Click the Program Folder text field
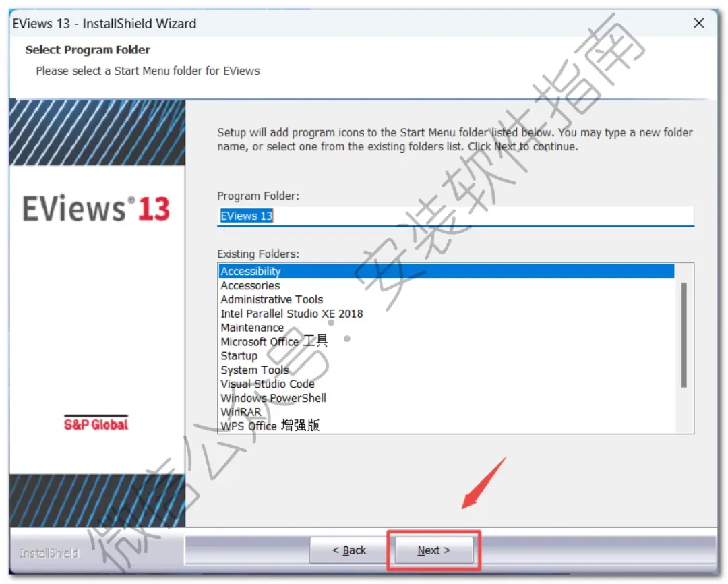Screen dimensions: 728x584 (x=456, y=216)
